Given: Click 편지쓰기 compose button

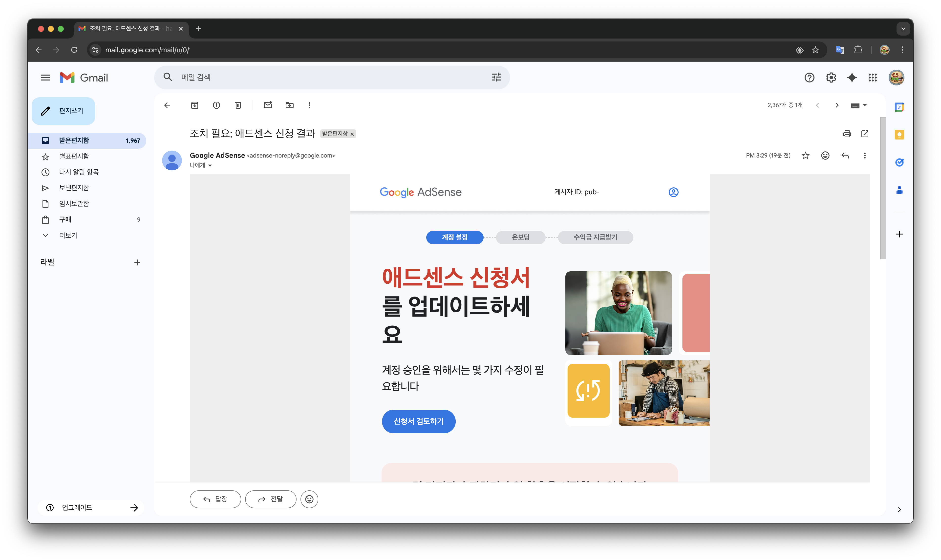Looking at the screenshot, I should click(x=63, y=111).
